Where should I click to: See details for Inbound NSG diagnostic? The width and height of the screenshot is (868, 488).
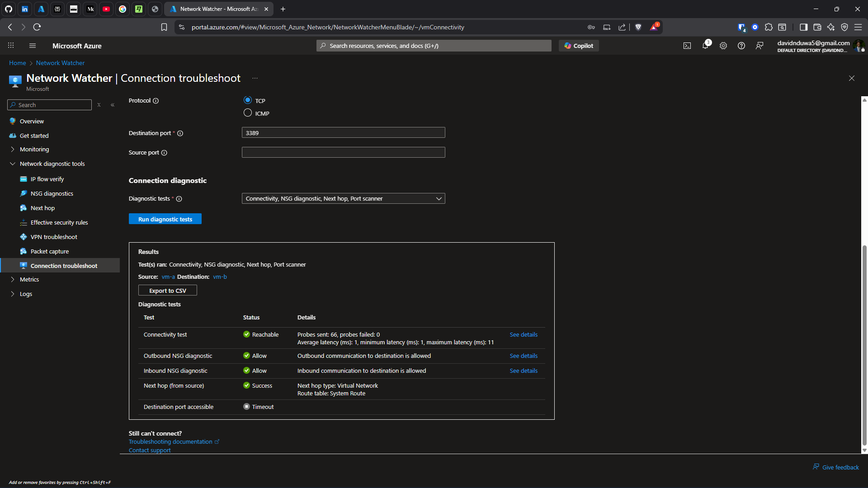(524, 371)
